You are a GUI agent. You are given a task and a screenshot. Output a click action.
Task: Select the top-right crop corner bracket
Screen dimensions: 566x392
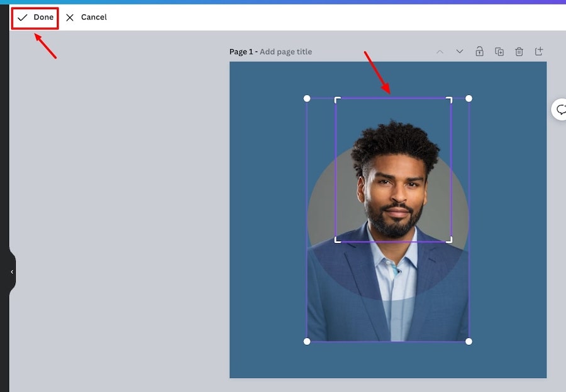click(449, 100)
